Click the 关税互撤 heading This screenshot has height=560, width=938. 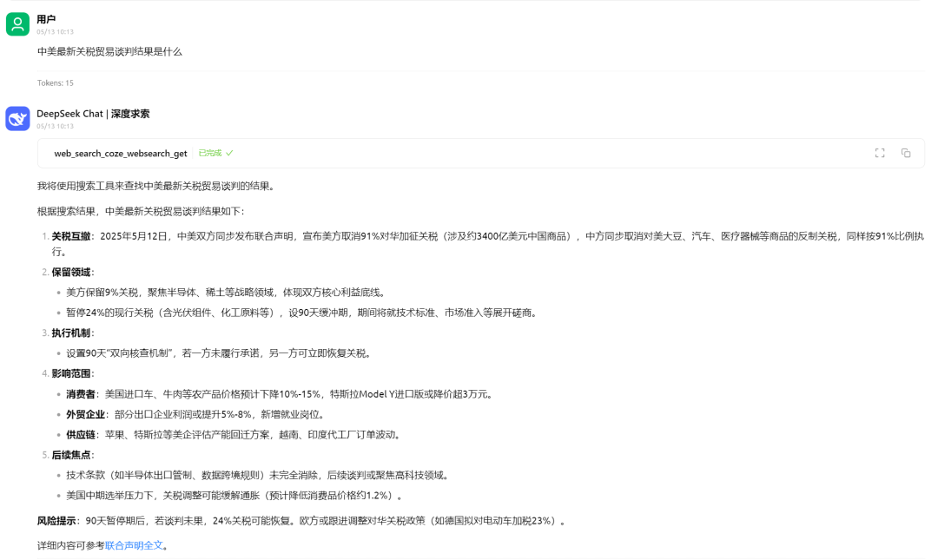tap(70, 236)
